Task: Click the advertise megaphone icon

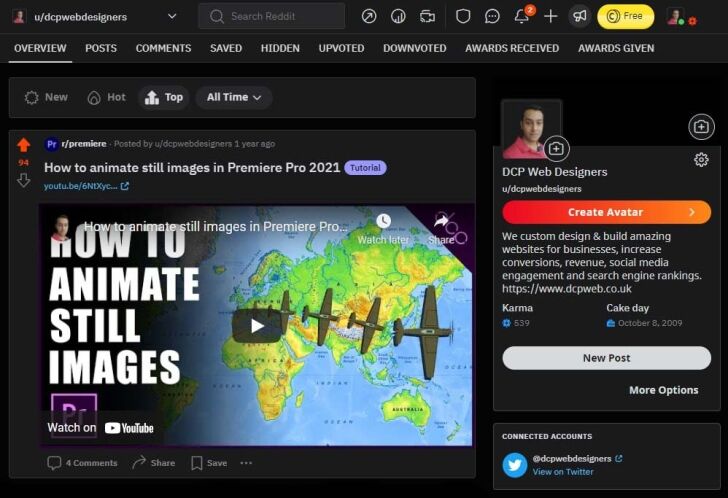Action: pyautogui.click(x=580, y=17)
